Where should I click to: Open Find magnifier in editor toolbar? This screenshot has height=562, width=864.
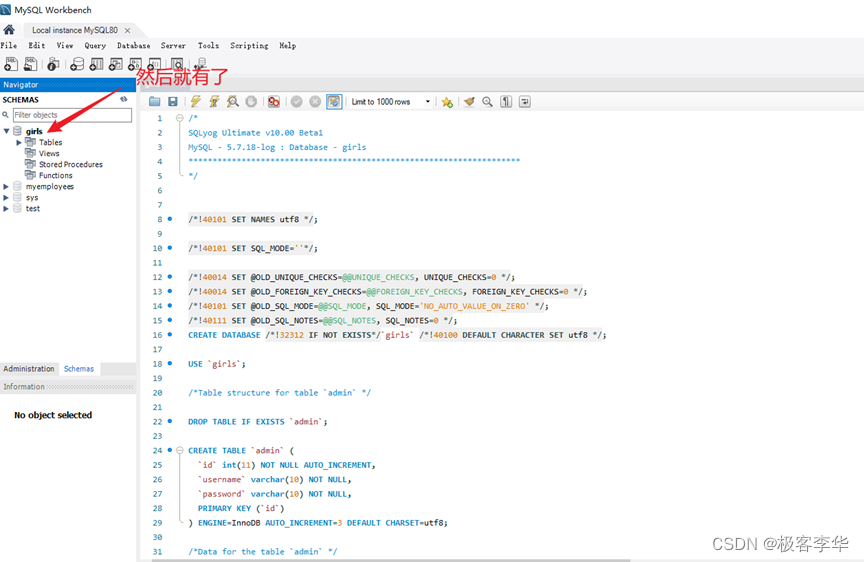point(488,102)
